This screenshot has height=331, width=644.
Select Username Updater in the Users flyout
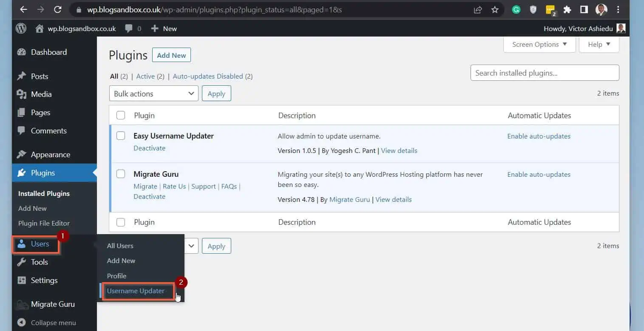[x=136, y=291]
